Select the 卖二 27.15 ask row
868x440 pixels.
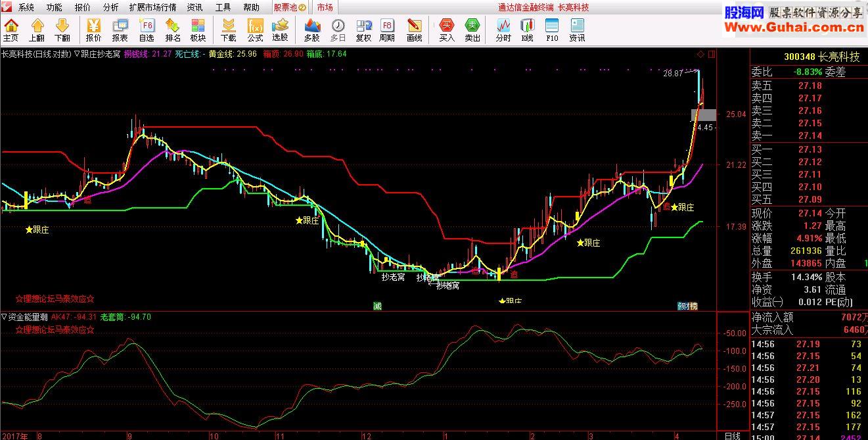[x=809, y=123]
